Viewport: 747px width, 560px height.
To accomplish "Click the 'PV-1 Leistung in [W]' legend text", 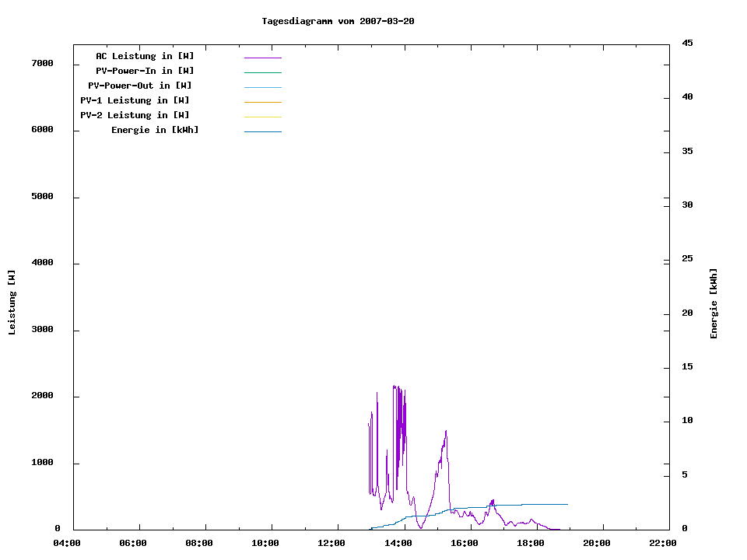I will pyautogui.click(x=135, y=100).
